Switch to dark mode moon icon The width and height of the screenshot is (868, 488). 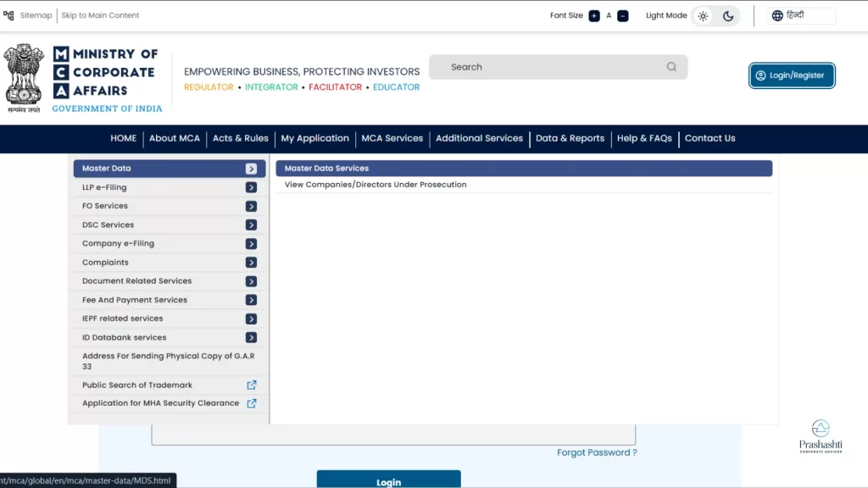[x=728, y=16]
